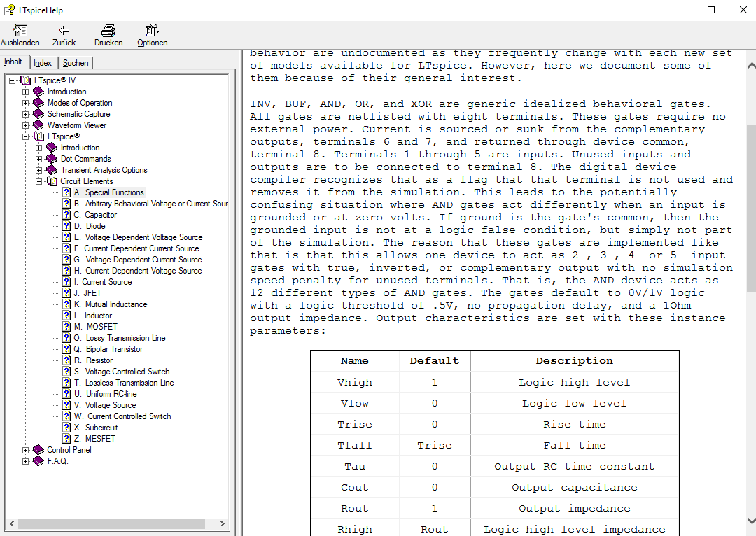Viewport: 756px width, 536px height.
Task: Open the S. Voltage Controlled Switch topic
Action: (x=122, y=371)
